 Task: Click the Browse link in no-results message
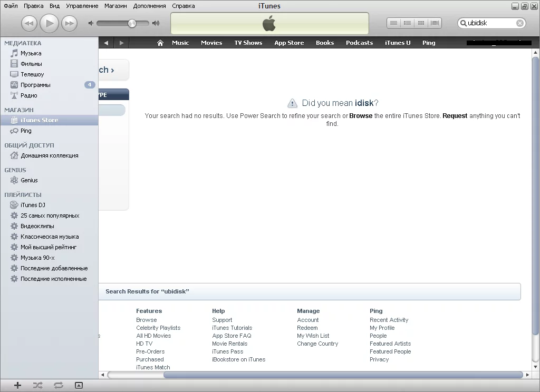point(361,116)
